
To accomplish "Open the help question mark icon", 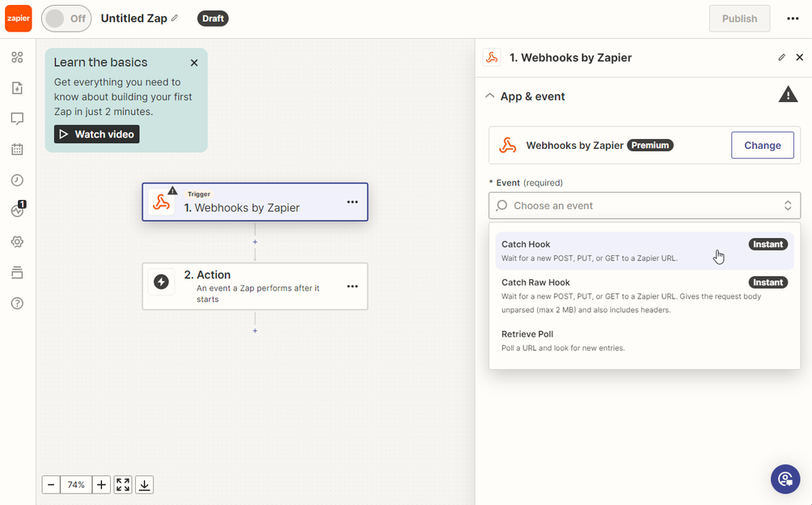I will 17,303.
